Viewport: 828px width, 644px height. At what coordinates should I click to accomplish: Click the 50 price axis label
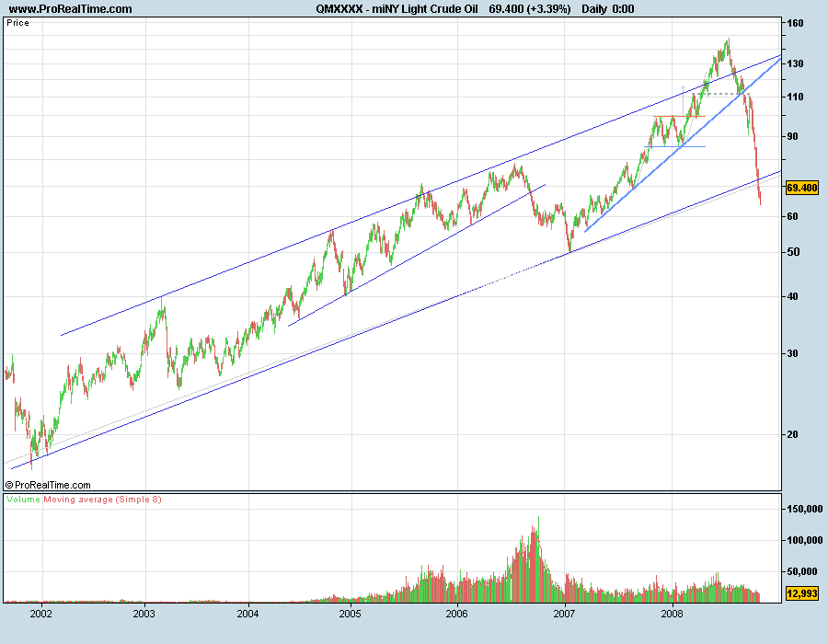(793, 252)
